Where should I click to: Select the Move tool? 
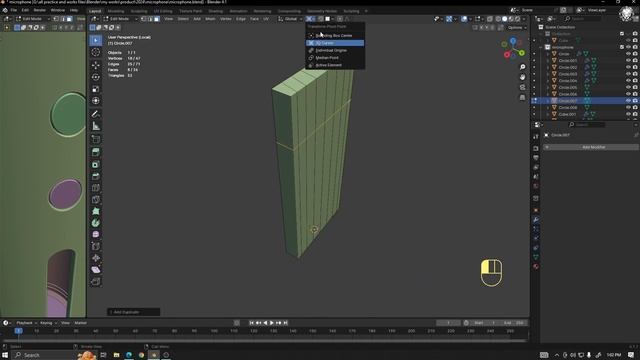[96, 65]
